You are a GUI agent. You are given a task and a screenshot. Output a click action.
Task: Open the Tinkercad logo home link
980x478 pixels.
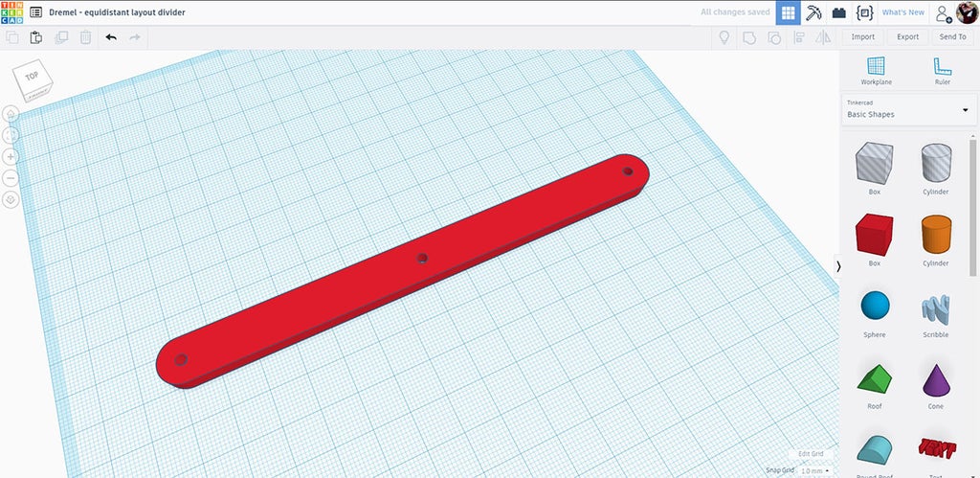tap(11, 11)
